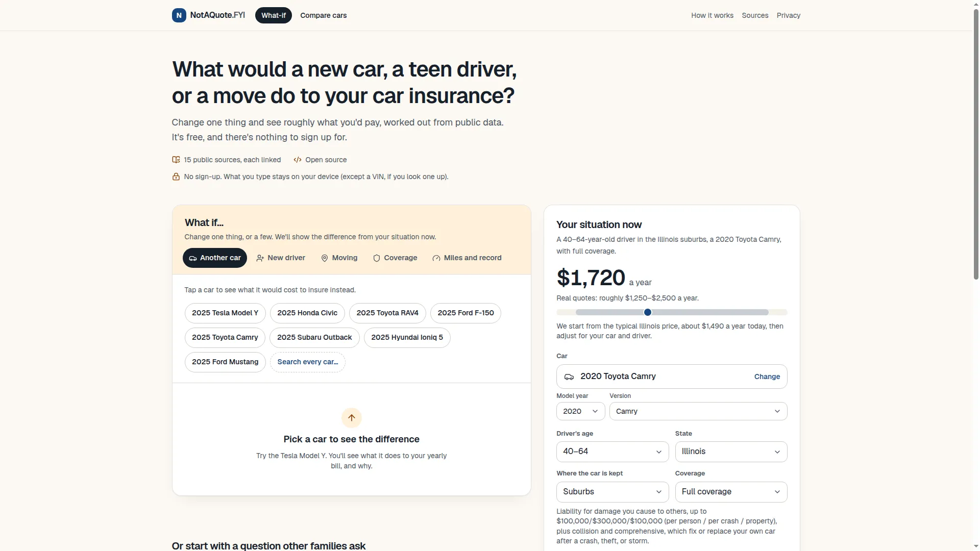Viewport: 980px width, 551px height.
Task: Click the Search every car field
Action: pyautogui.click(x=308, y=362)
